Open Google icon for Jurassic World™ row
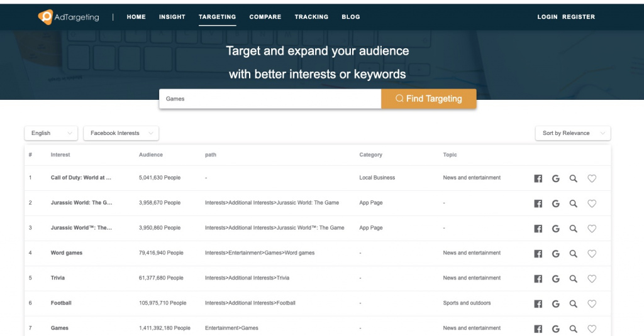This screenshot has height=336, width=644. pos(556,229)
